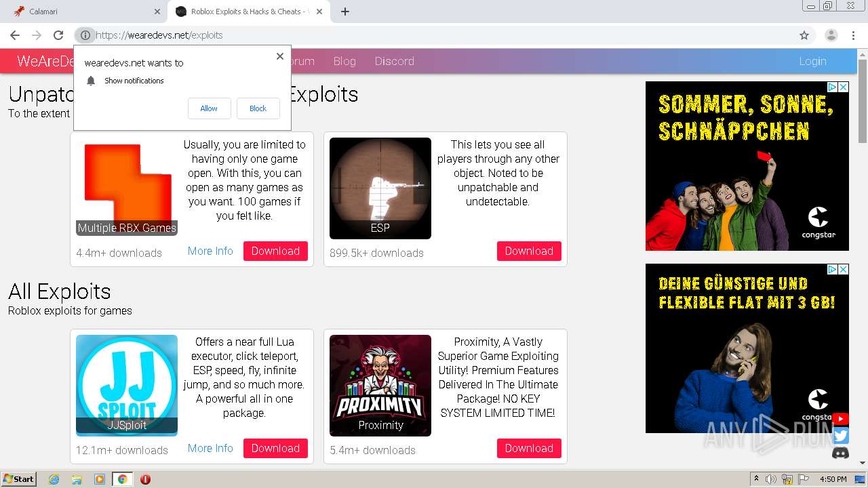The height and width of the screenshot is (488, 868).
Task: Close the Calamari tab
Action: [x=157, y=12]
